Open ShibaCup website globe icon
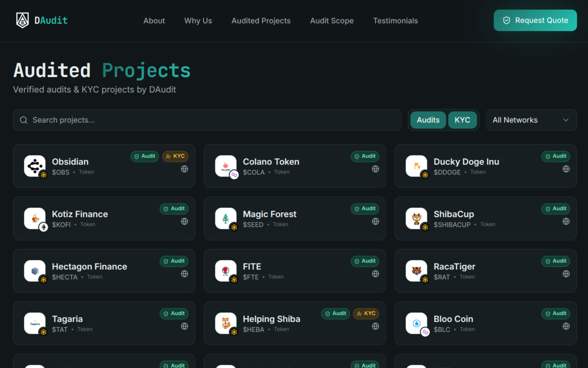588x368 pixels. pyautogui.click(x=566, y=221)
